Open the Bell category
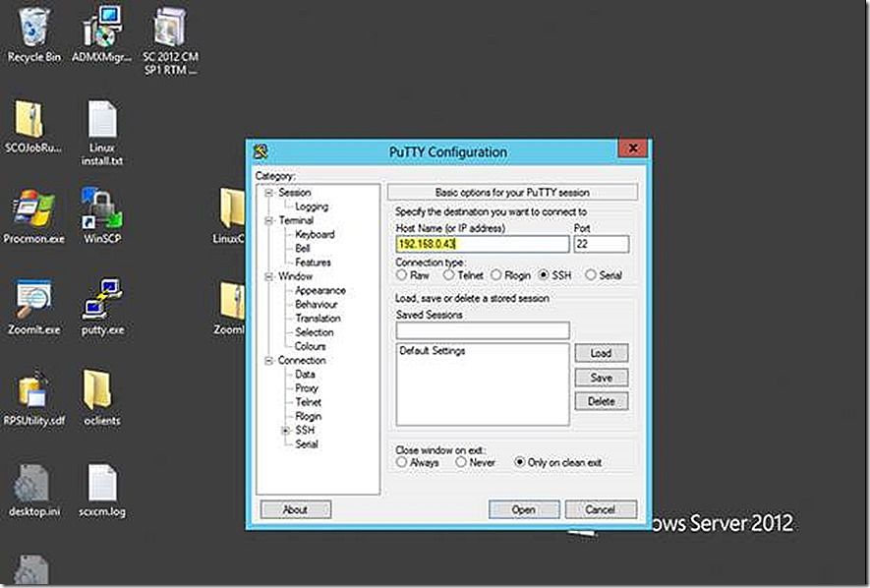The image size is (870, 588). (303, 248)
